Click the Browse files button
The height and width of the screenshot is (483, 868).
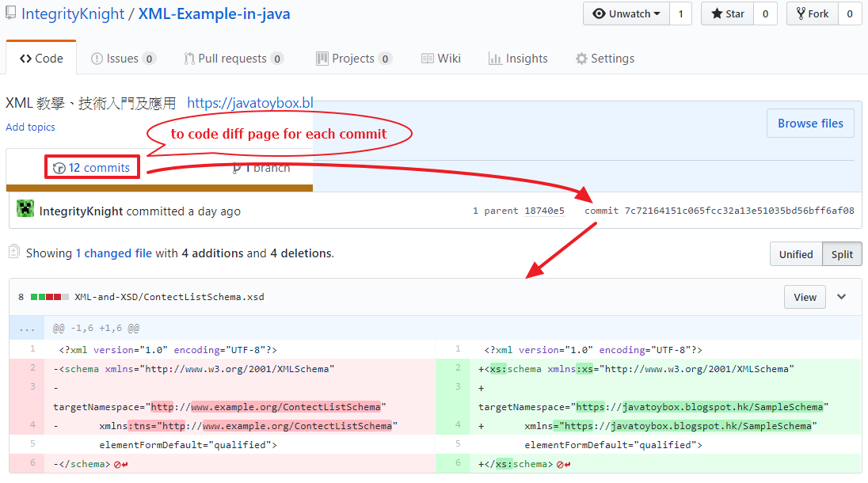pyautogui.click(x=809, y=124)
